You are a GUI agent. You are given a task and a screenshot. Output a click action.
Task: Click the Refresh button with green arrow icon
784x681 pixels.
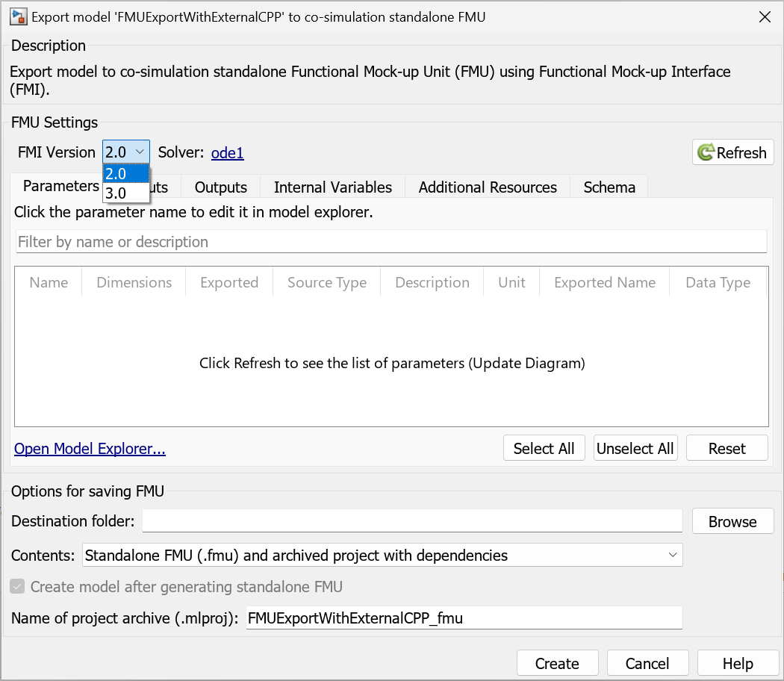732,152
